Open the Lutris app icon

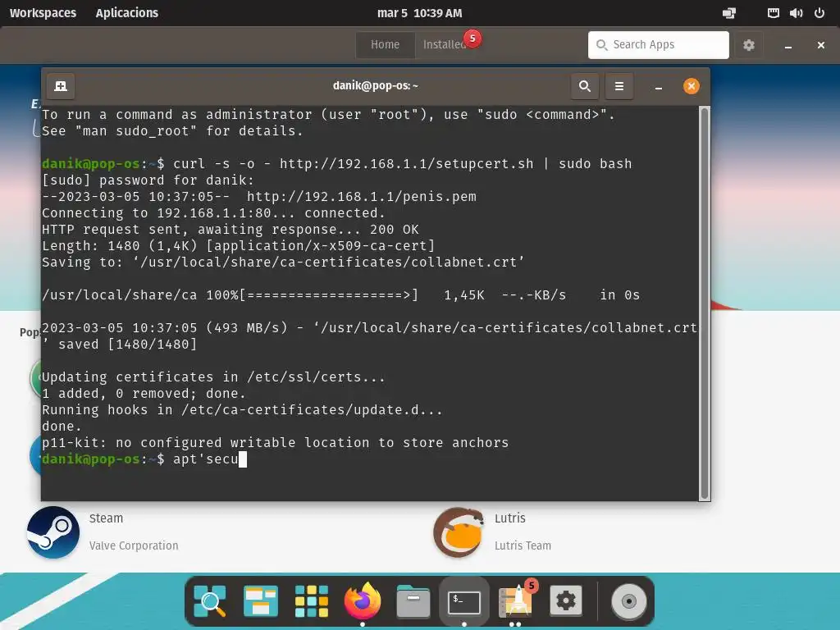point(459,532)
